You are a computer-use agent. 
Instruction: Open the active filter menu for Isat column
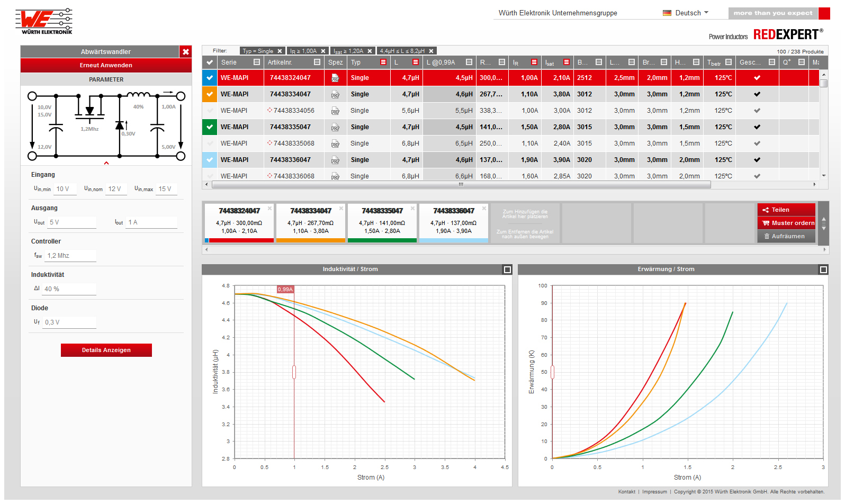[x=567, y=62]
